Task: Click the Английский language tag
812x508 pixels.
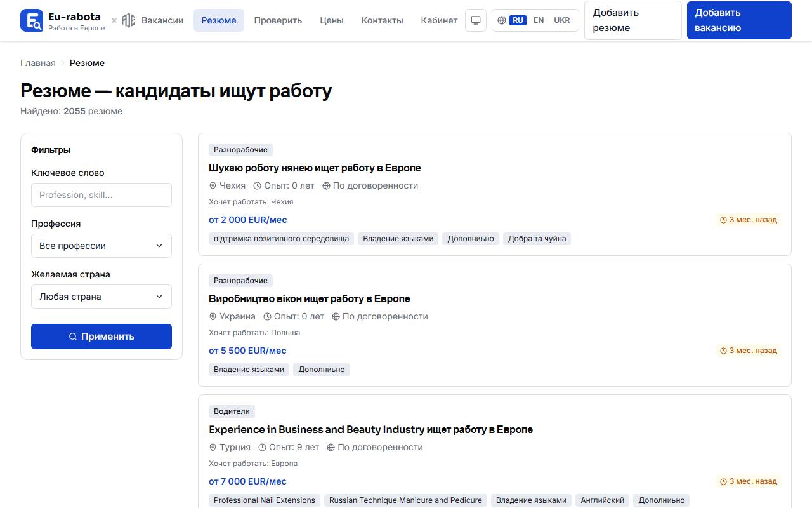Action: point(603,500)
